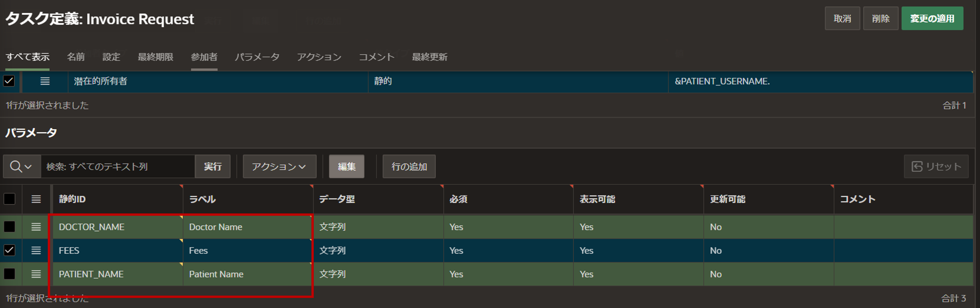Select all parameter rows with the header checkbox
The image size is (980, 308).
point(10,199)
